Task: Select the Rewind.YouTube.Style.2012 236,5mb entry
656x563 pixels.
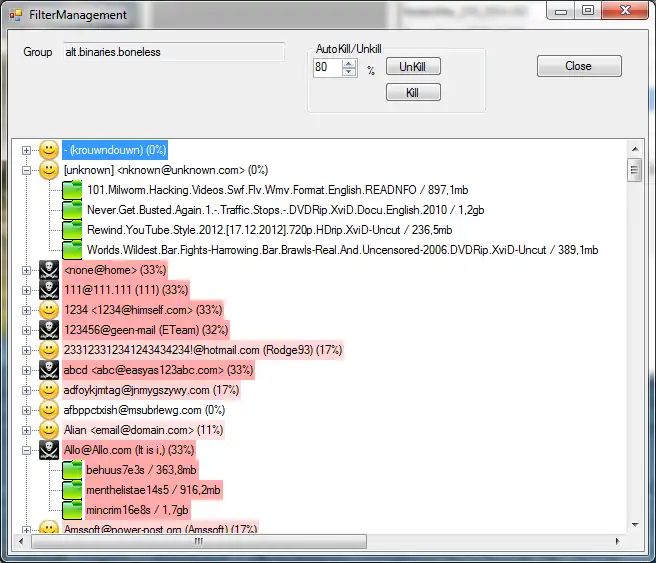Action: tap(269, 230)
